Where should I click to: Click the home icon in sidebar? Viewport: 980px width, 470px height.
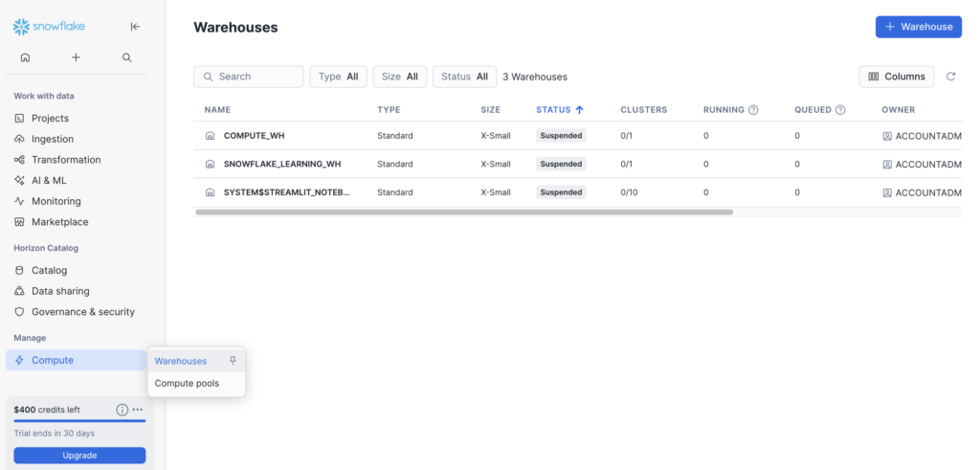point(25,57)
